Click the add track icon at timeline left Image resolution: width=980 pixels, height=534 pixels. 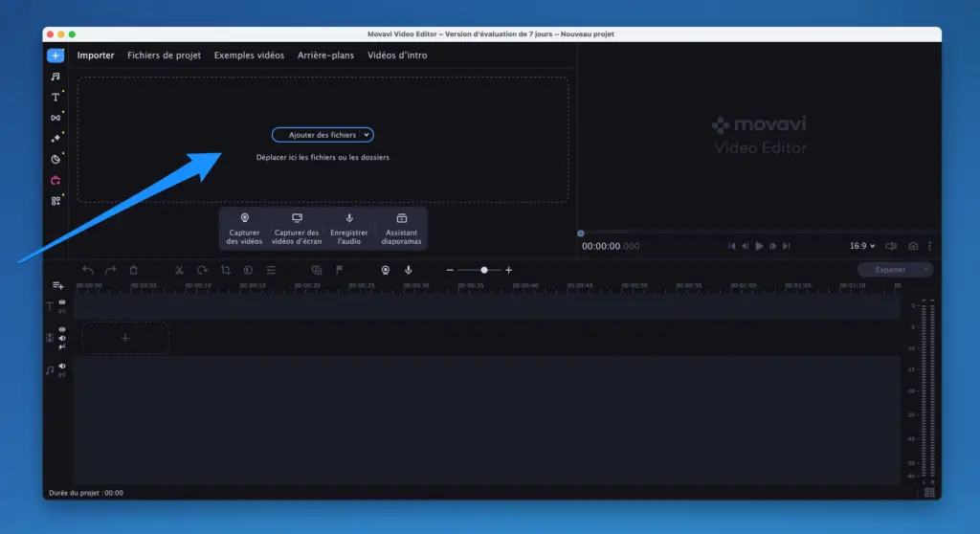pos(57,286)
